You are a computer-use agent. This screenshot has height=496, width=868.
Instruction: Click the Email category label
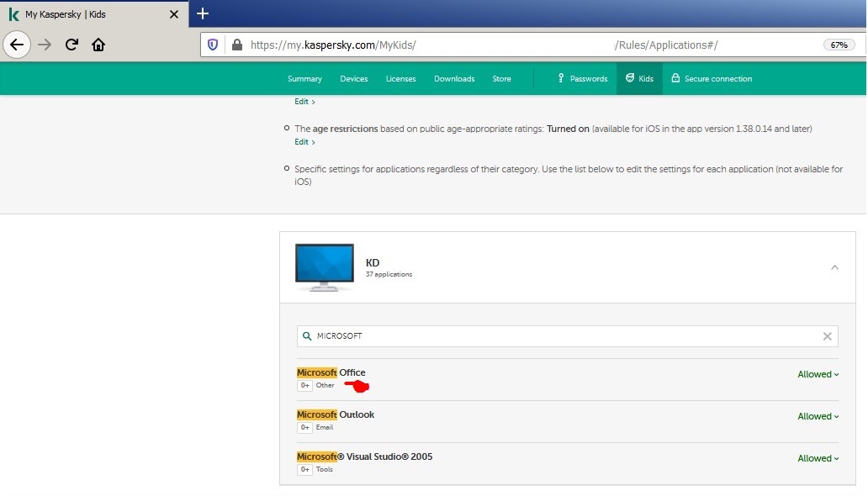325,427
